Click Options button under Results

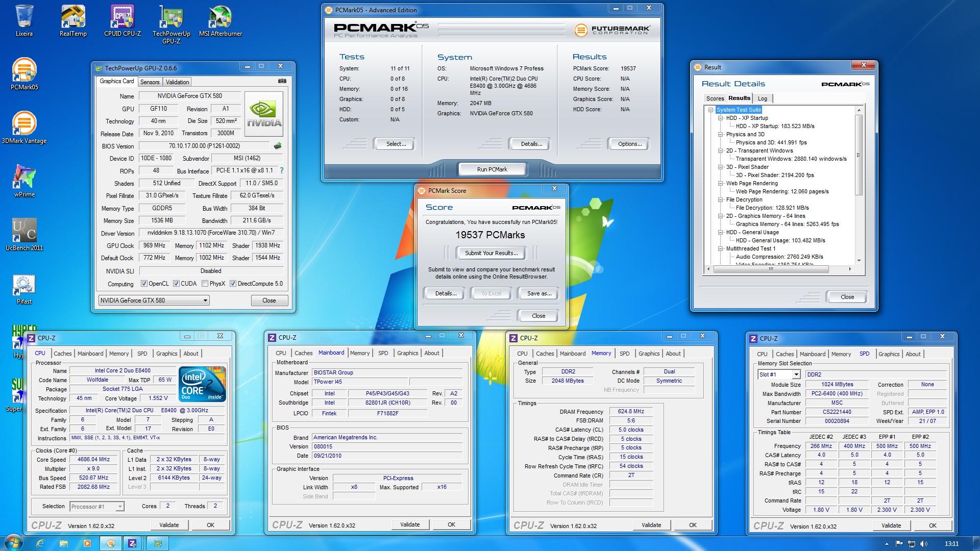(x=629, y=144)
